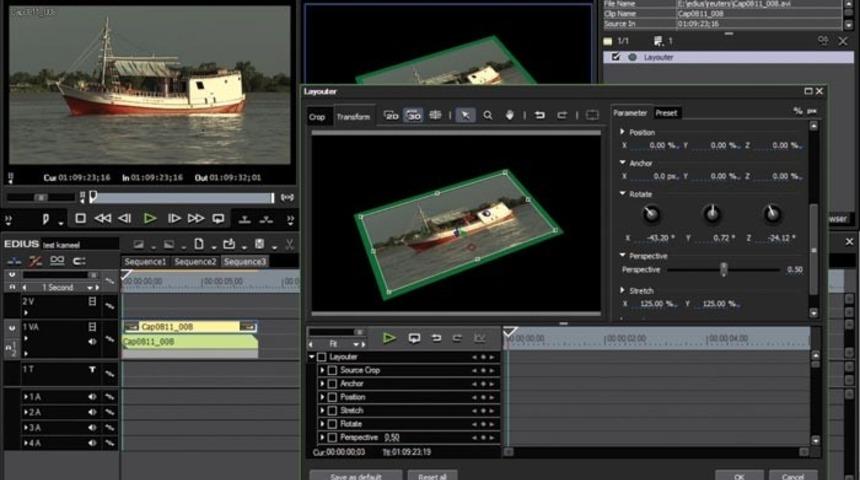Click the Reset all button
The width and height of the screenshot is (860, 480).
click(432, 476)
